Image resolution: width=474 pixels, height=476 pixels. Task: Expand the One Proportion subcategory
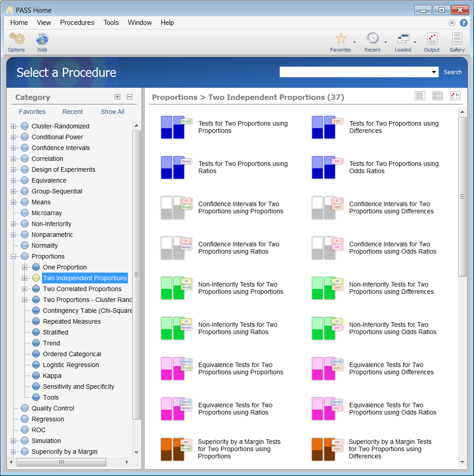(24, 268)
